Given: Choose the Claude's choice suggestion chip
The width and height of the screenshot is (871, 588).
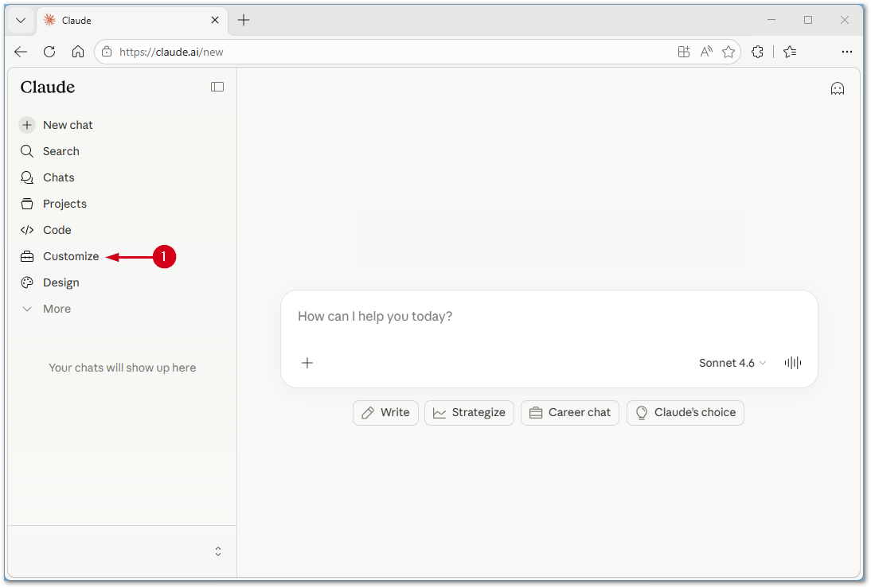Looking at the screenshot, I should click(685, 412).
